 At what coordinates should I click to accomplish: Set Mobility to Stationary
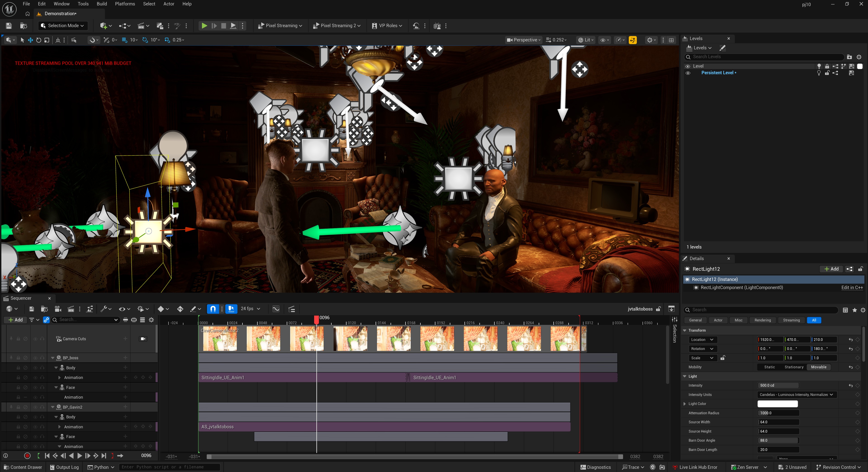click(x=794, y=367)
